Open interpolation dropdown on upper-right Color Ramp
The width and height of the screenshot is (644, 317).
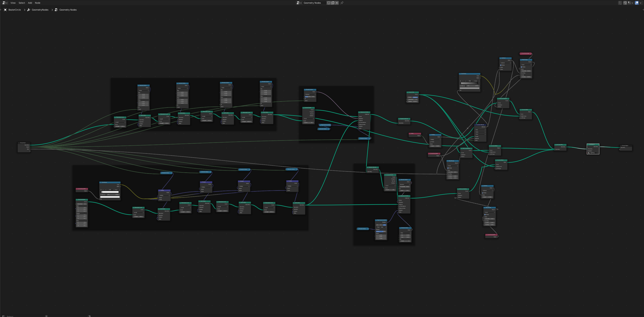tap(476, 81)
